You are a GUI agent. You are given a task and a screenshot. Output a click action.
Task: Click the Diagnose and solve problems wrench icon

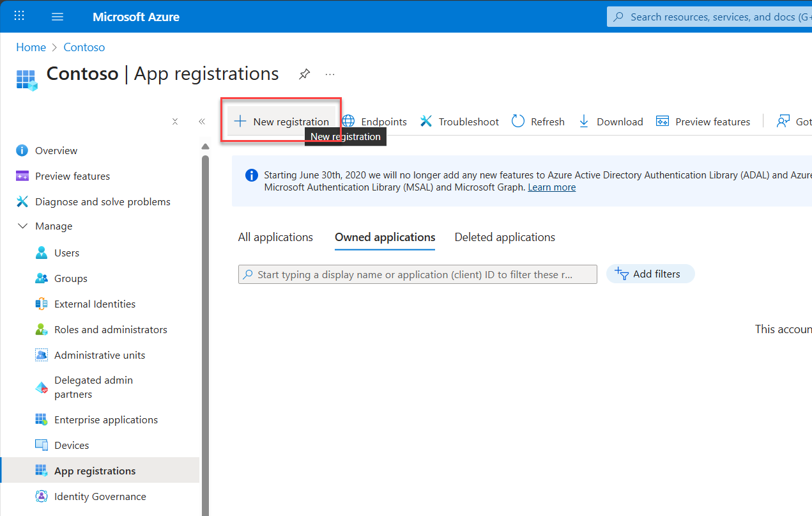[22, 202]
